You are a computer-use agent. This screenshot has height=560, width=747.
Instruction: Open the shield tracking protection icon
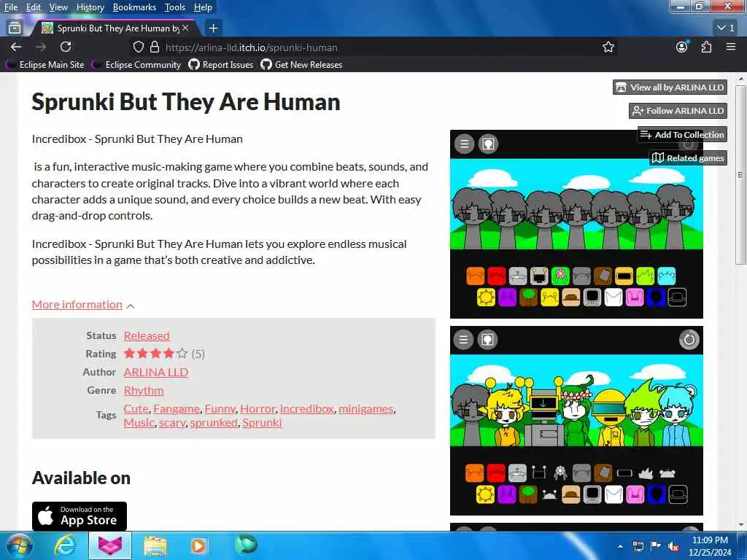(138, 47)
